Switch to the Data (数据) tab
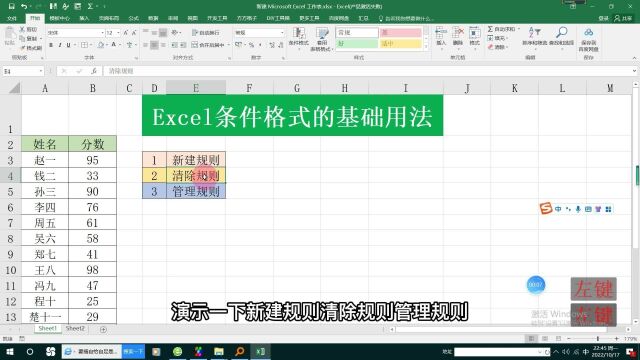Viewport: 640px width, 360px height. [x=153, y=18]
